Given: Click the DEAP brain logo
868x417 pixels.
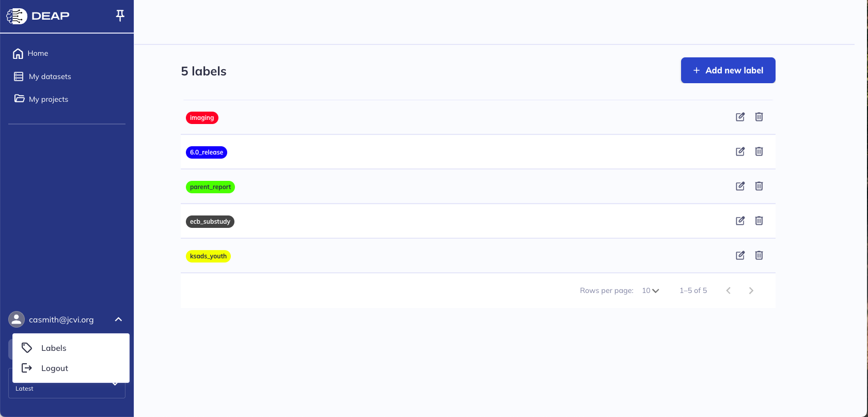Looking at the screenshot, I should 17,16.
